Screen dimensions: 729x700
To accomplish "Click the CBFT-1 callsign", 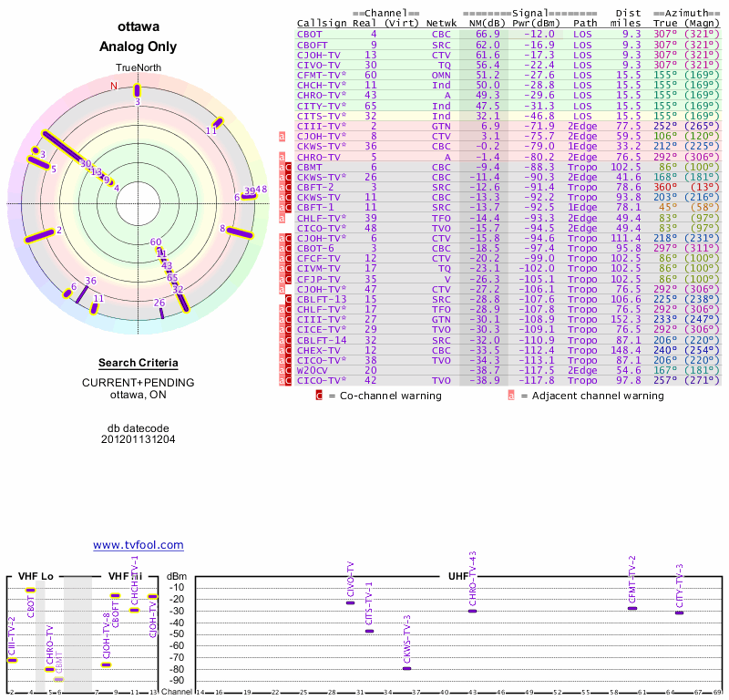I will [315, 208].
